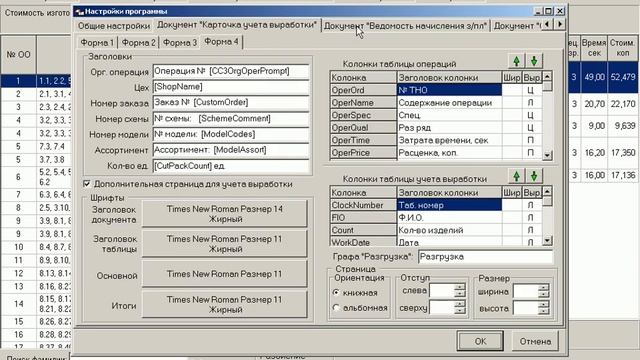Cancel settings with Отмена button
640x360 pixels.
(535, 341)
